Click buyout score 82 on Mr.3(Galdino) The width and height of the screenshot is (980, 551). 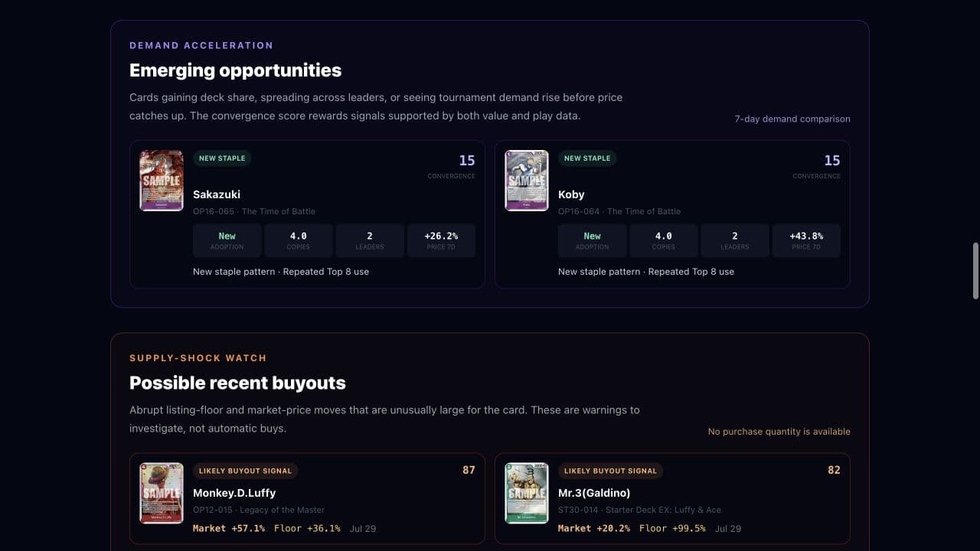pos(834,470)
